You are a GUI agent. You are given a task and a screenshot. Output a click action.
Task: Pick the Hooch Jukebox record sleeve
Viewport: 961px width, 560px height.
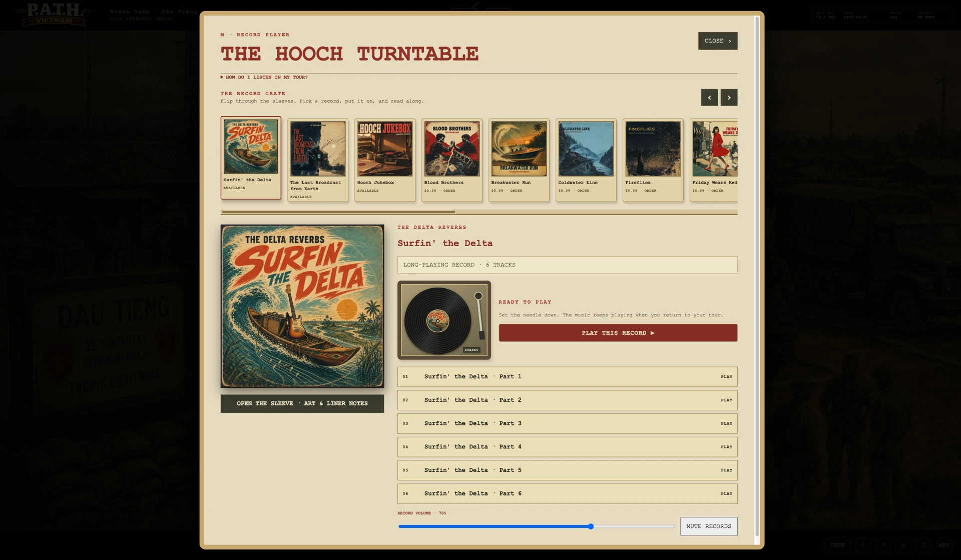click(x=385, y=160)
